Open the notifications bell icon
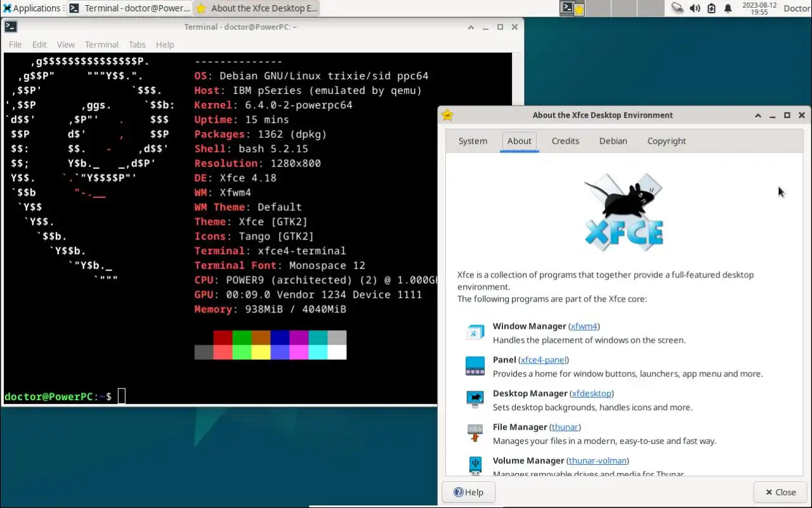812x508 pixels. (728, 8)
